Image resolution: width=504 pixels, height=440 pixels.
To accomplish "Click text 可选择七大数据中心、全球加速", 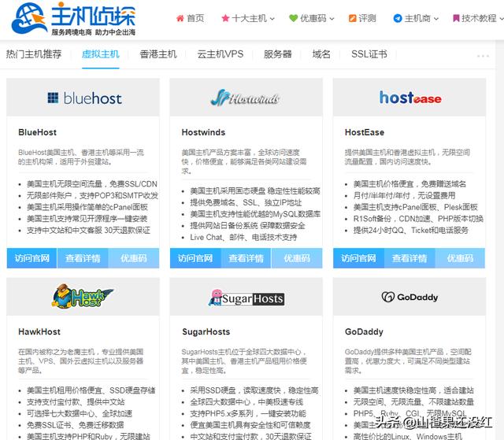I will 80,414.
